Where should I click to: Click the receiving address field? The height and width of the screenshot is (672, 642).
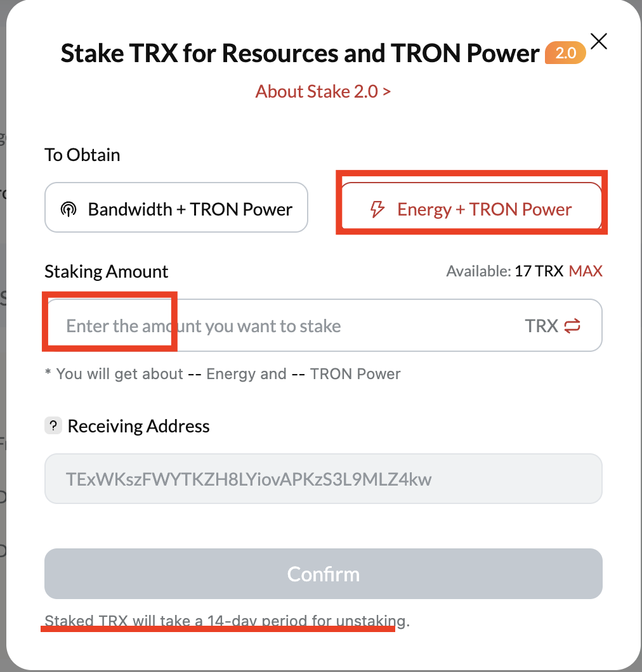tap(323, 479)
